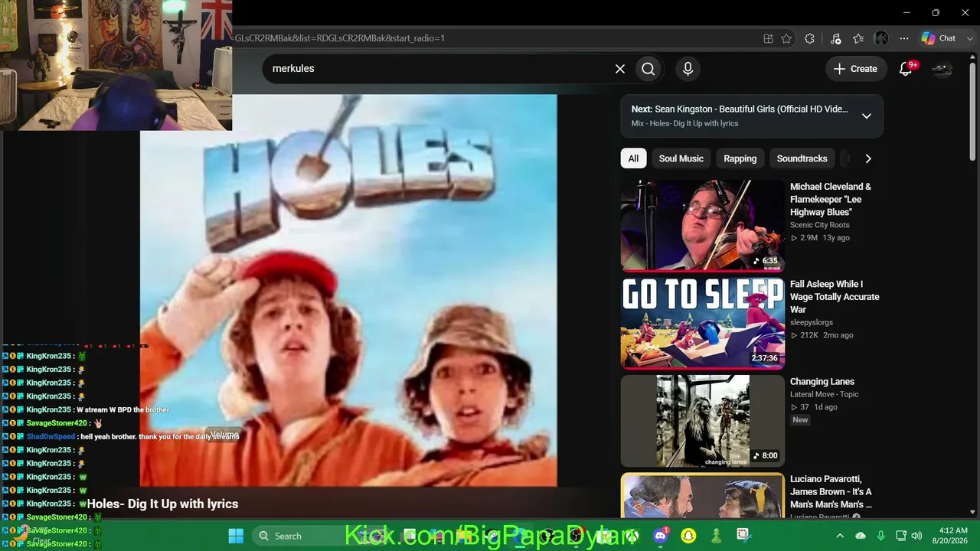
Task: Bookmark this page with the star icon
Action: tap(786, 38)
